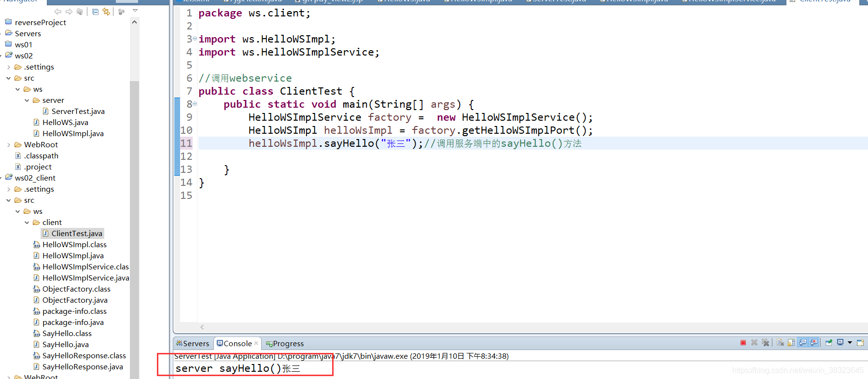868x379 pixels.
Task: Open a new console view icon
Action: 860,343
